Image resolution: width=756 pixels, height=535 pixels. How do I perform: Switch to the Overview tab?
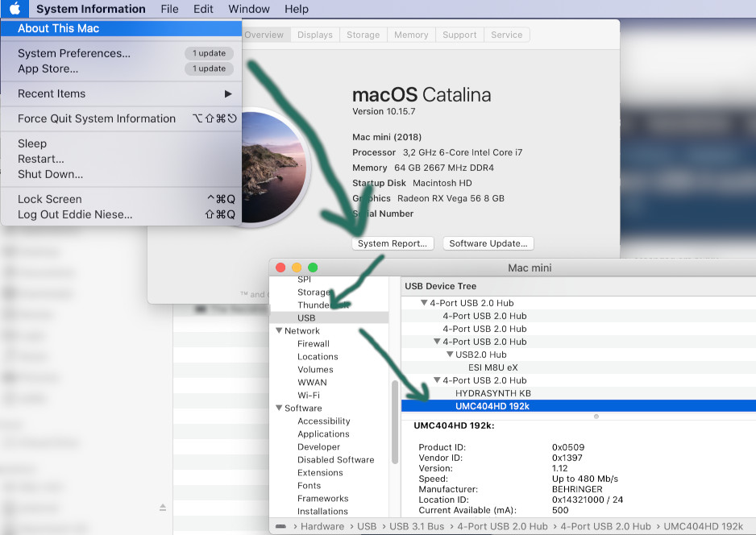pyautogui.click(x=266, y=35)
